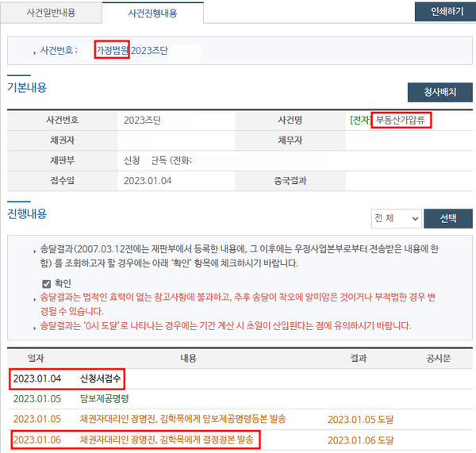
Task: Click the 결과 column header
Action: pyautogui.click(x=359, y=359)
